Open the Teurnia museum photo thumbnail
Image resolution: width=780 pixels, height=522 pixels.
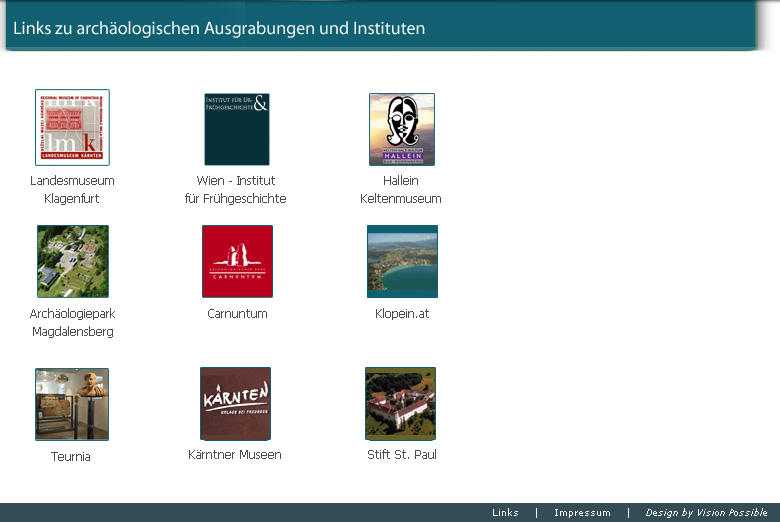(72, 404)
